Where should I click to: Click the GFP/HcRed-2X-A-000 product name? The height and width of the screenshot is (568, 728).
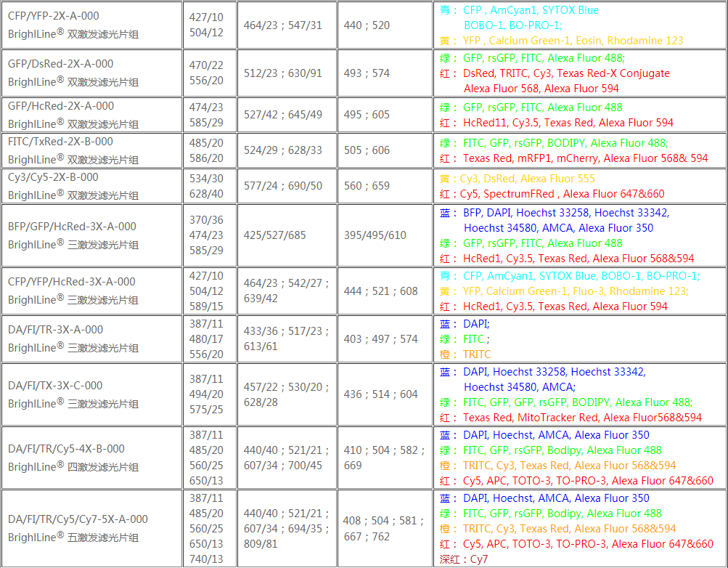tap(61, 106)
